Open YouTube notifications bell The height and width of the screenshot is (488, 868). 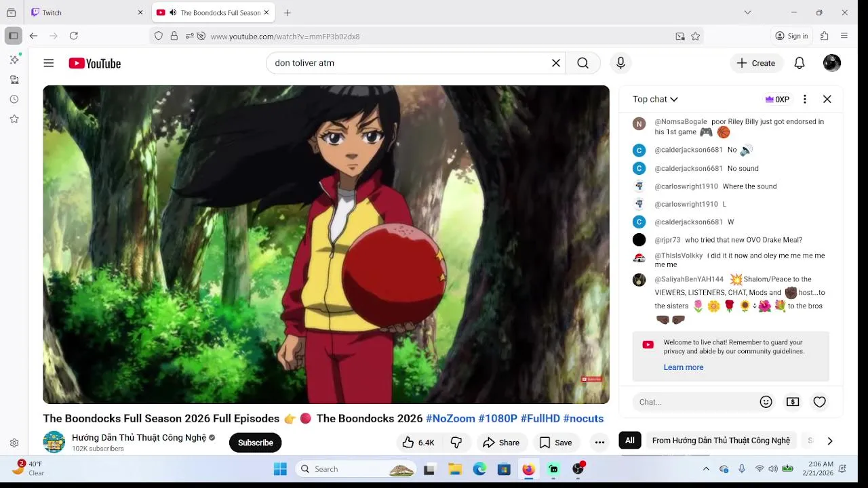(x=800, y=63)
